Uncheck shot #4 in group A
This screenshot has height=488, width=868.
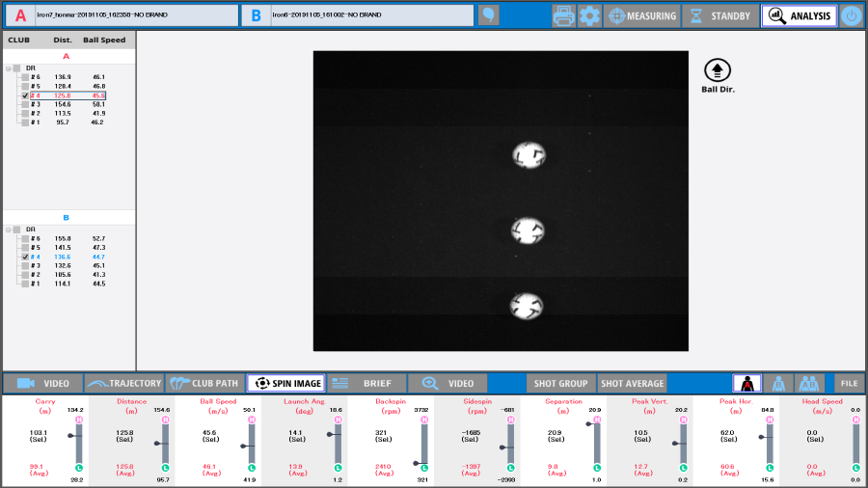[x=25, y=95]
